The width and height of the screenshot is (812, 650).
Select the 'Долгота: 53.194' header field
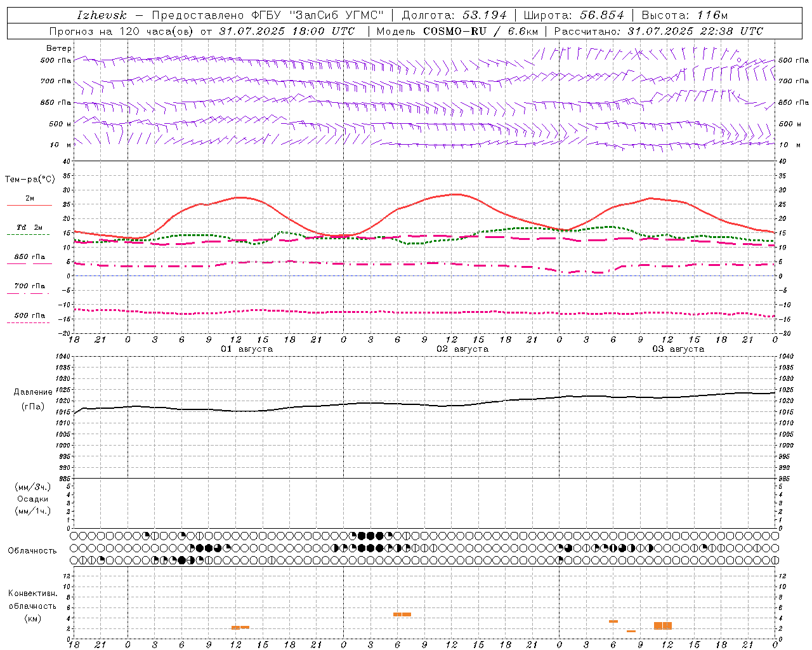point(454,15)
